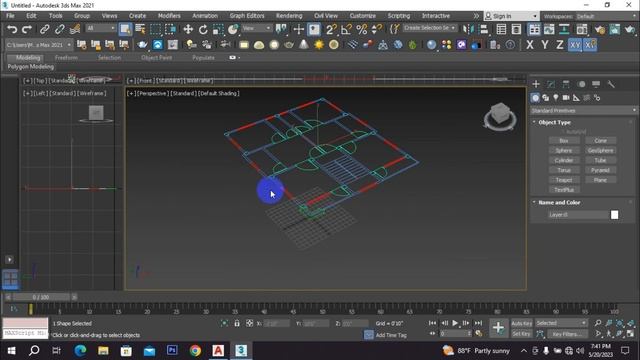Screen dimensions: 640x360
Task: Click the object name input field
Action: [x=578, y=215]
